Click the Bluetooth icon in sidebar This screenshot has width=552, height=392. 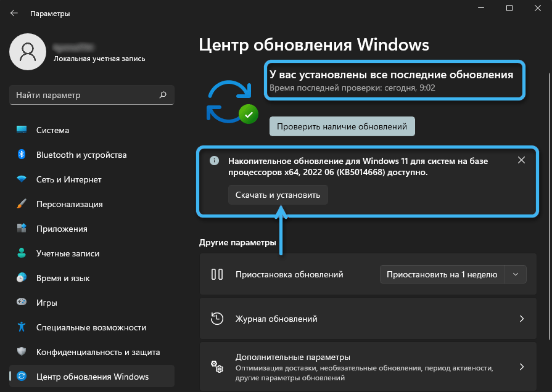pyautogui.click(x=22, y=155)
